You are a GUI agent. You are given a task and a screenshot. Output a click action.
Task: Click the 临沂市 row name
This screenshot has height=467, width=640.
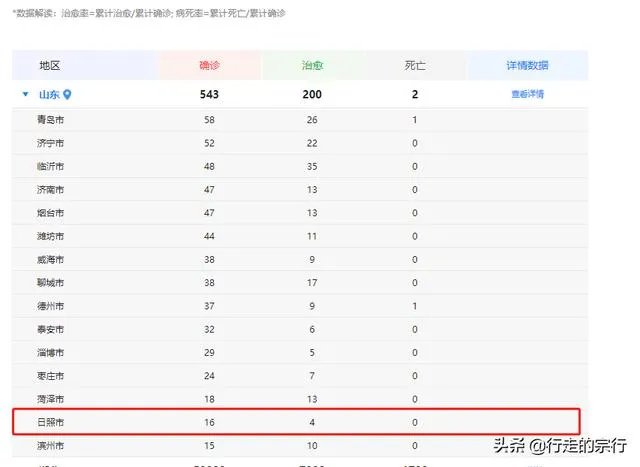(x=51, y=167)
